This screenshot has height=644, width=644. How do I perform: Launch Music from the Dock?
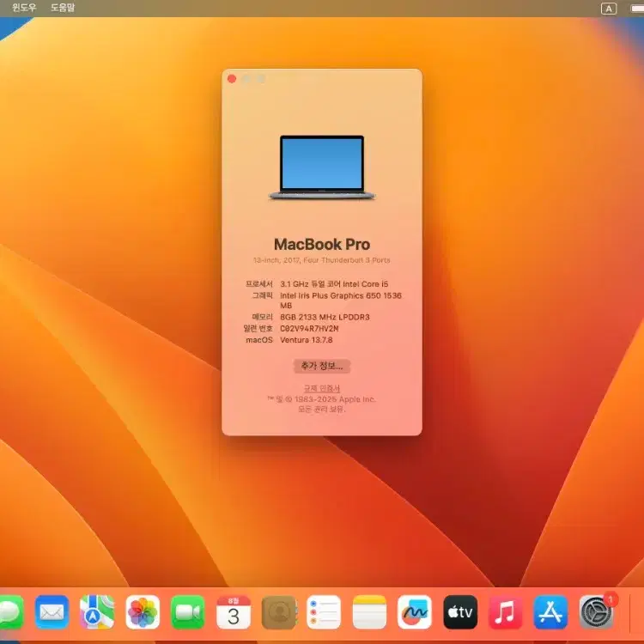tap(505, 612)
